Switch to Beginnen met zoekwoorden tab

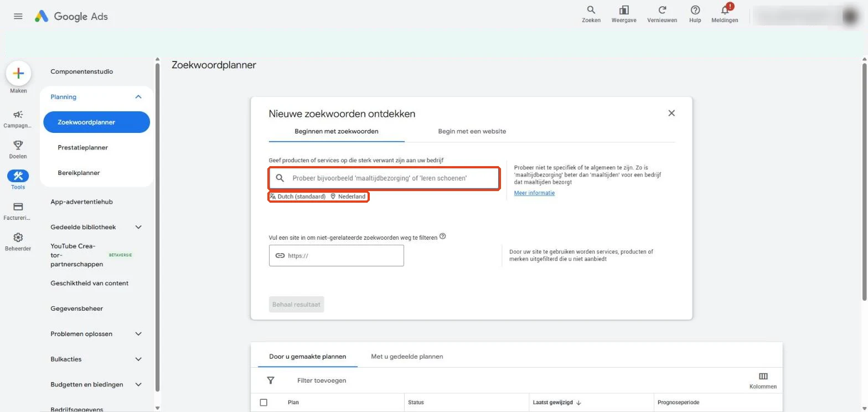(x=337, y=131)
